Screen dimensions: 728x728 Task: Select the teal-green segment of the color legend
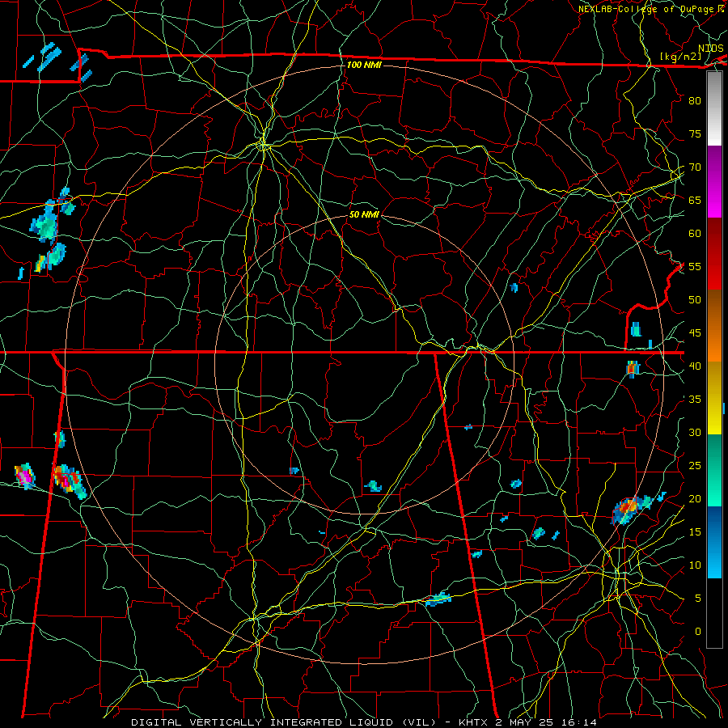(x=714, y=470)
